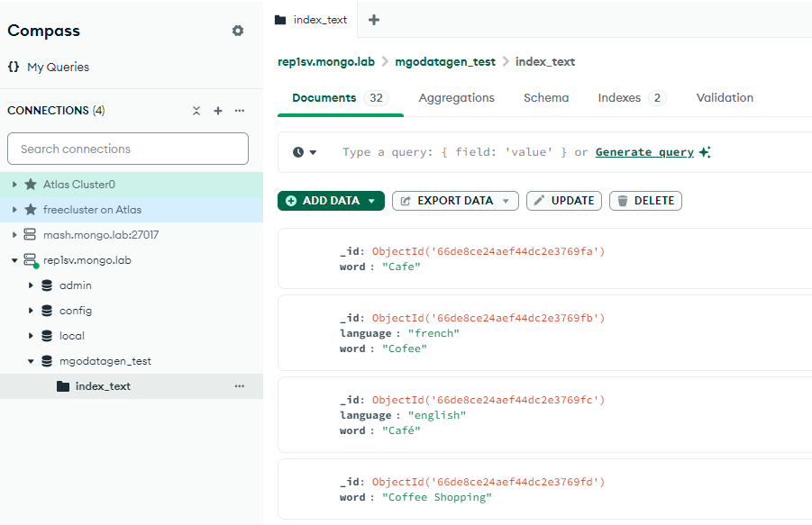Open Compass settings gear icon
The width and height of the screenshot is (812, 525).
(238, 31)
